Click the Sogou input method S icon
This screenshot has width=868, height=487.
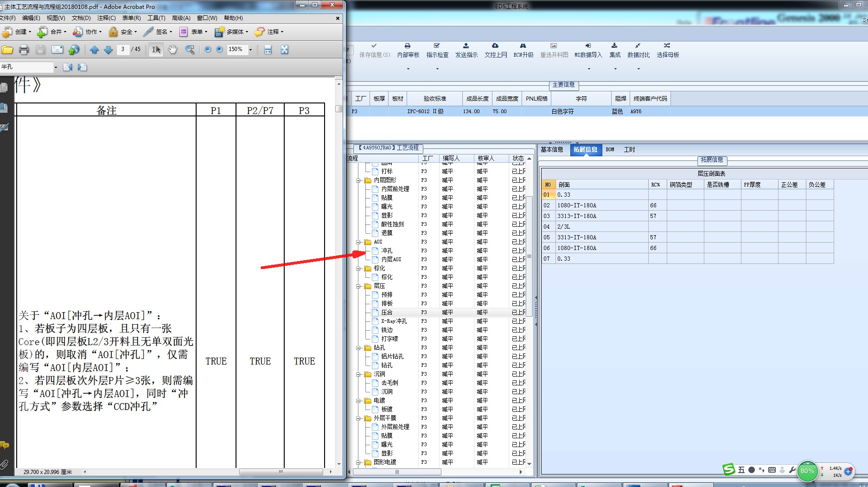[729, 470]
